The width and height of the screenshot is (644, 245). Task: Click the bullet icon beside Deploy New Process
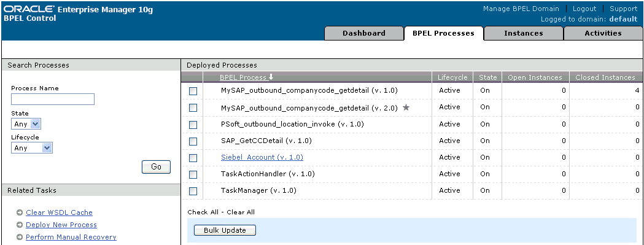[19, 225]
